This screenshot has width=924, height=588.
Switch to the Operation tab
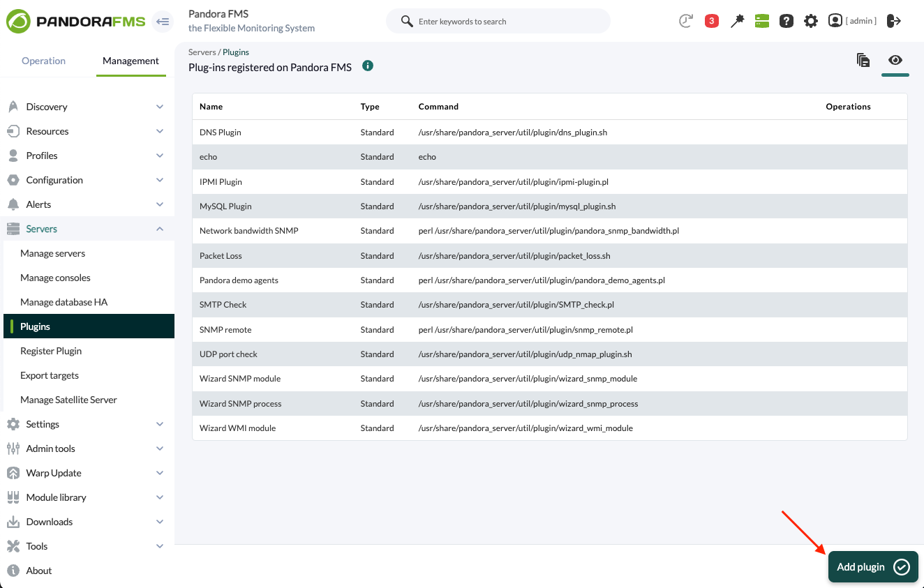pyautogui.click(x=43, y=61)
